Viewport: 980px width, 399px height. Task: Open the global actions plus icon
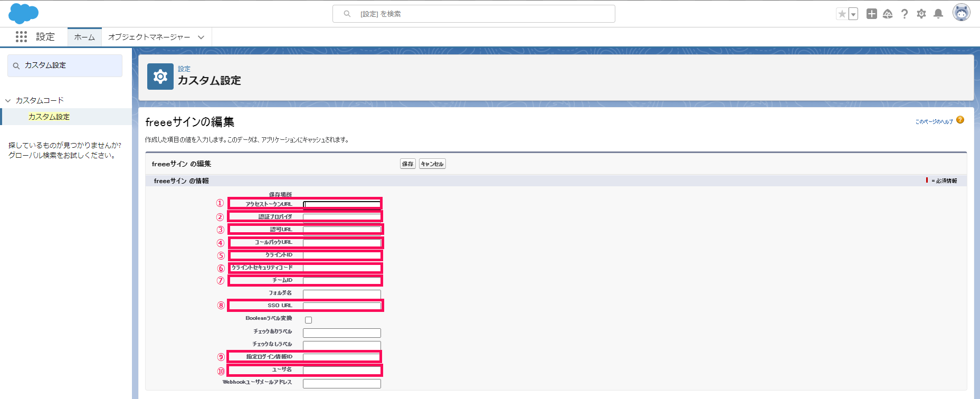(x=872, y=14)
